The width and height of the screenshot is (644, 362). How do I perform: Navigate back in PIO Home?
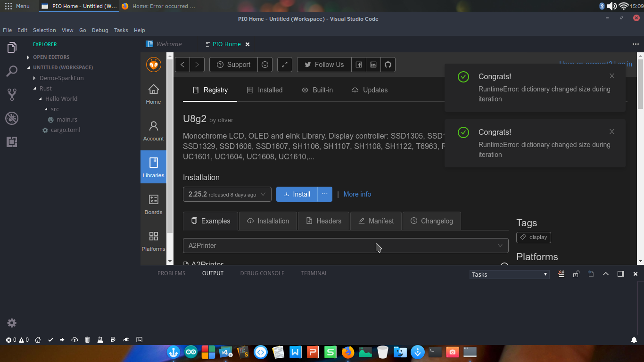(x=182, y=65)
